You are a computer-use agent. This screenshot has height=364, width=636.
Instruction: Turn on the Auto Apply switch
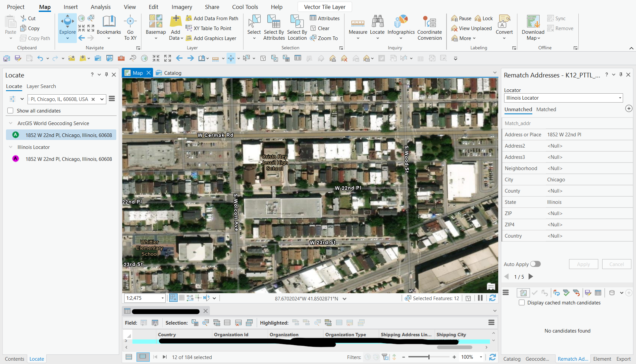(535, 264)
